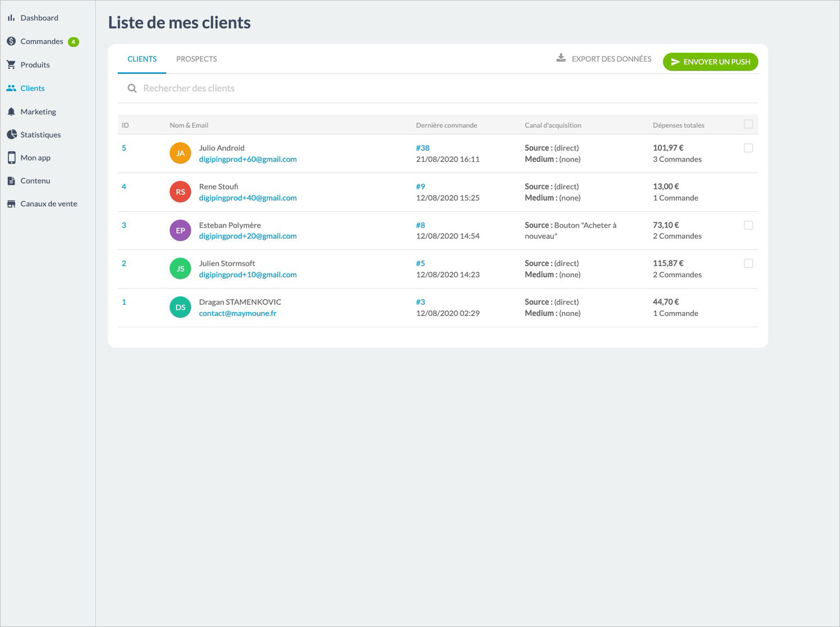Open client ID 2 link
This screenshot has width=840, height=627.
pyautogui.click(x=124, y=263)
